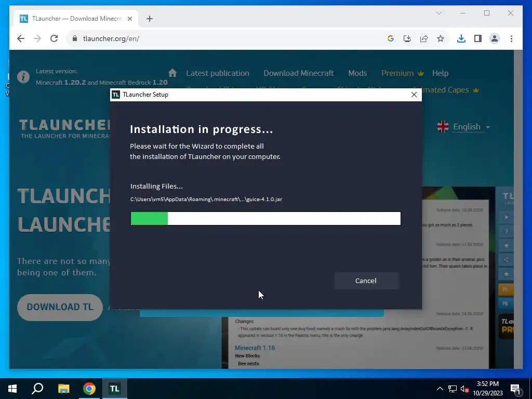Open Chrome three-dot menu

511,38
